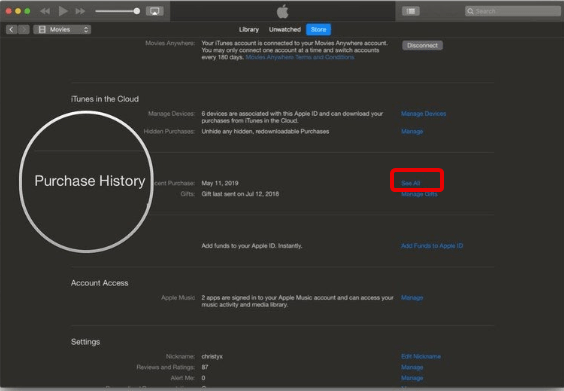Click the Hidden Purchases label
The width and height of the screenshot is (564, 391).
[x=169, y=132]
